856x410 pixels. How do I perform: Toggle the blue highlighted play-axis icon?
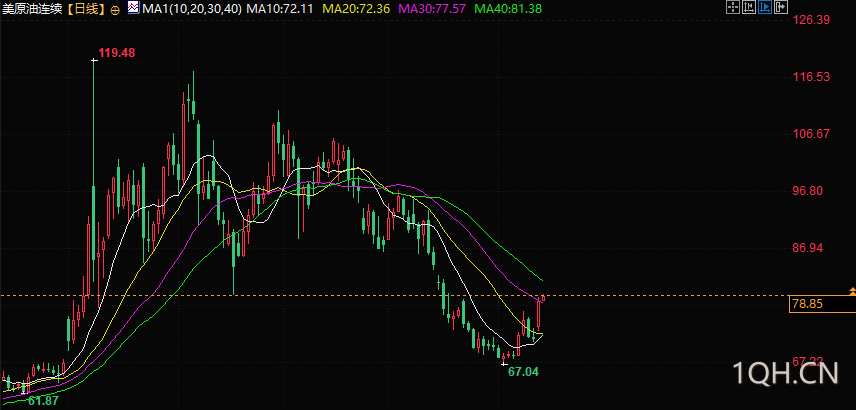pos(764,7)
